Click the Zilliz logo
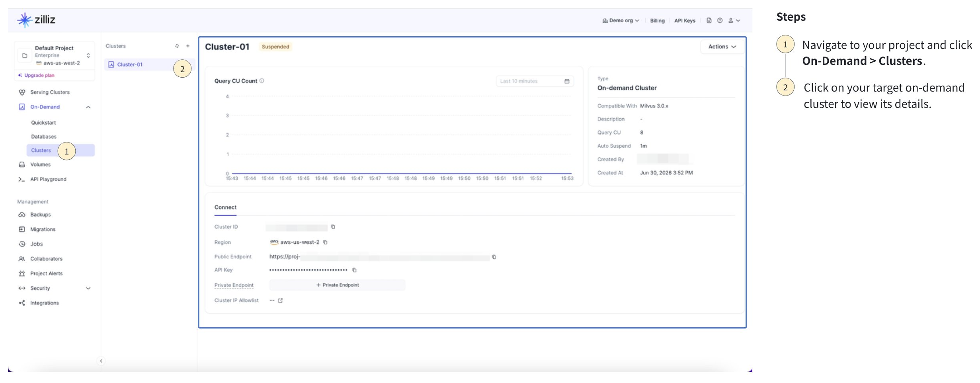 point(36,20)
